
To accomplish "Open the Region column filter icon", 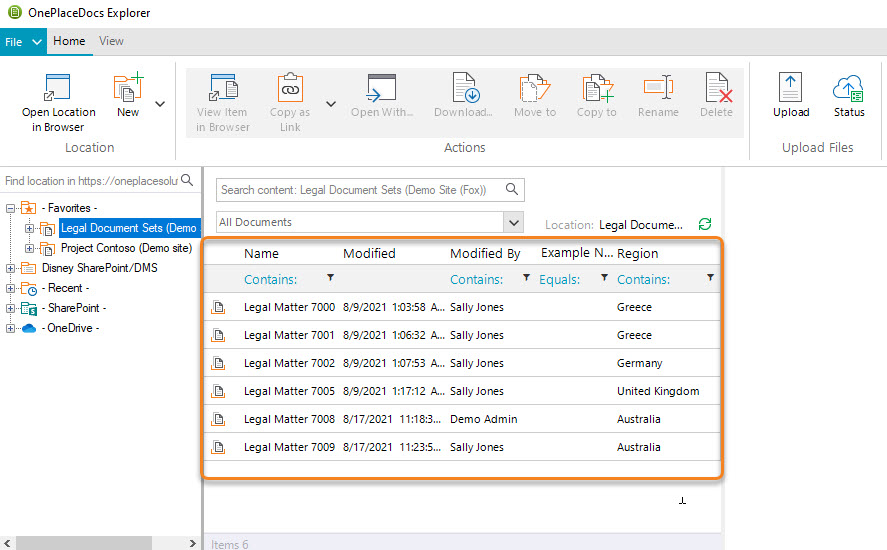I will [x=710, y=278].
